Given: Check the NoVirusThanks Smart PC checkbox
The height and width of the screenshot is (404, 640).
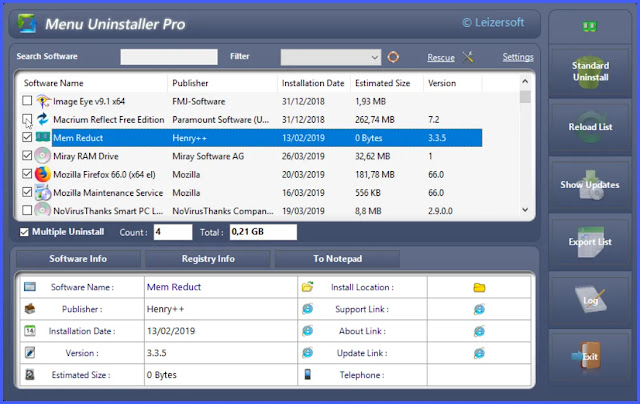Looking at the screenshot, I should click(x=27, y=210).
